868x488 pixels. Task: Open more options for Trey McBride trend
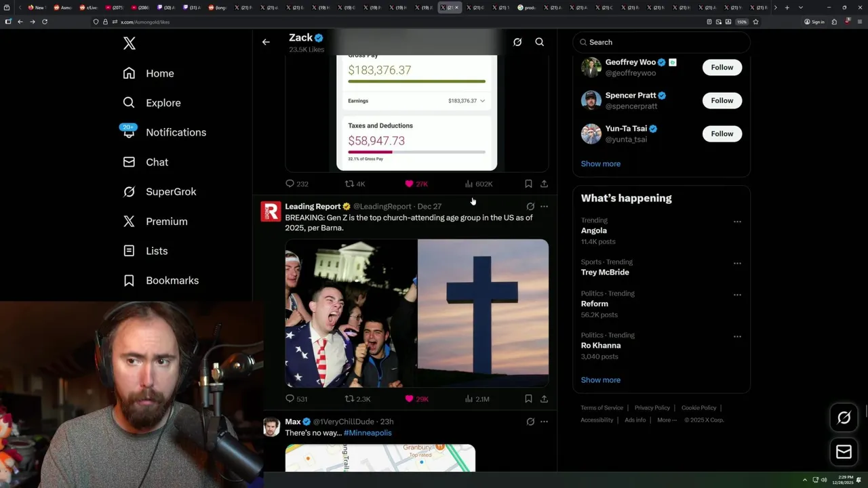click(737, 263)
